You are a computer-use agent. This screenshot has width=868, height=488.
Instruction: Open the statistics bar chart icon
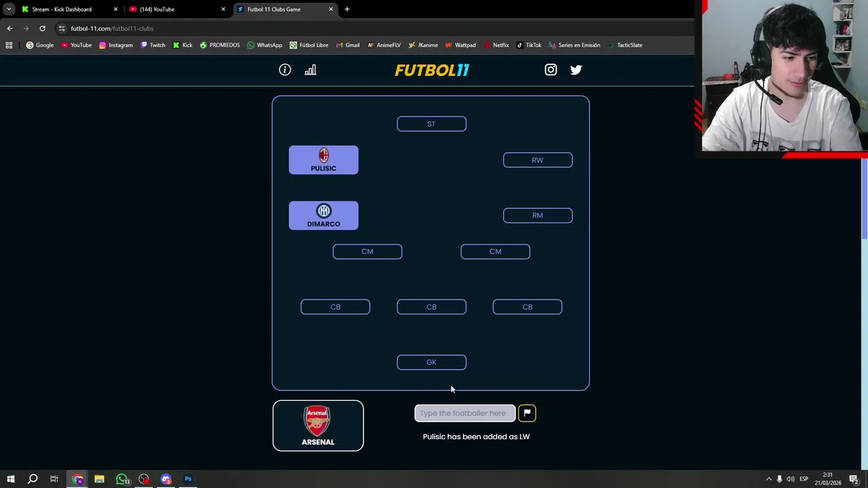point(311,70)
